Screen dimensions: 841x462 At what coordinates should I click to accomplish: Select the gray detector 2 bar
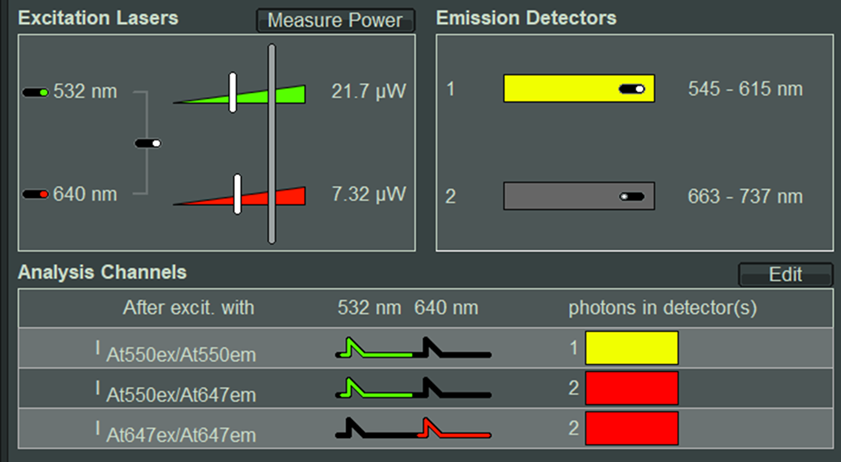tap(560, 197)
